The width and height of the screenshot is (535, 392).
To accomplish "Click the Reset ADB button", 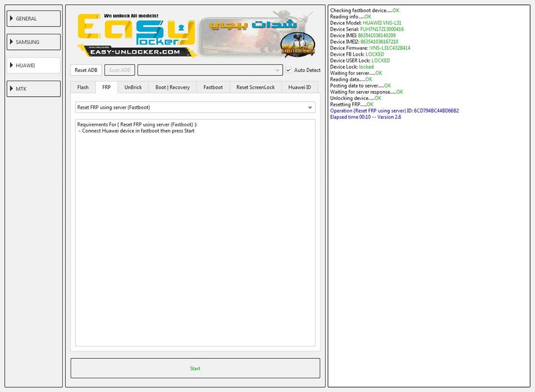I will pyautogui.click(x=86, y=70).
